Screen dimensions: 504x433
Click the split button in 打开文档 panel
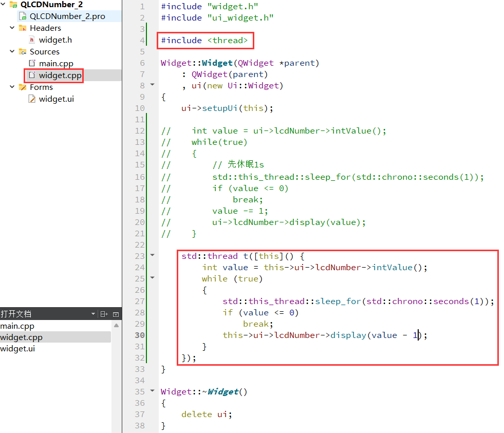tap(104, 314)
